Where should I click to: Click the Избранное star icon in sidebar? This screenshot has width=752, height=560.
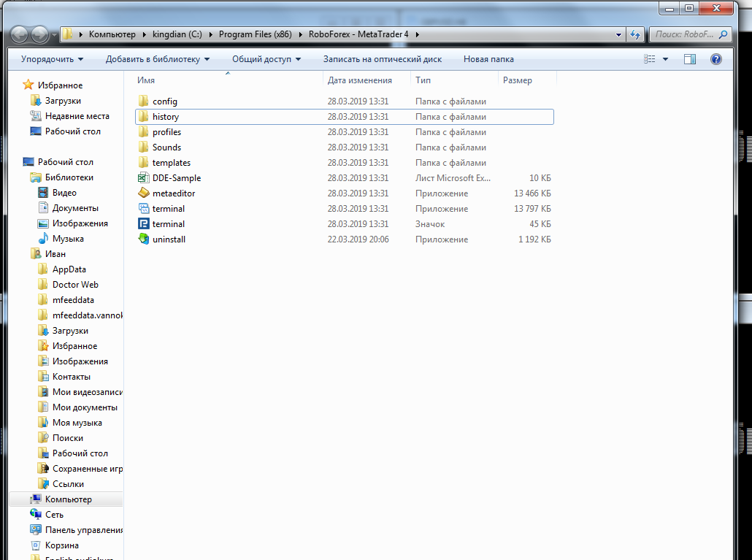(x=28, y=85)
